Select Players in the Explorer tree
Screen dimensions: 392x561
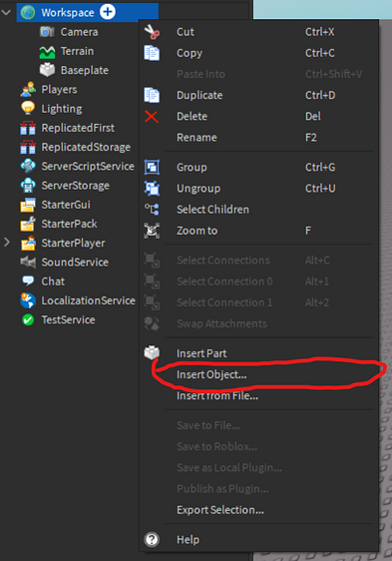coord(59,90)
